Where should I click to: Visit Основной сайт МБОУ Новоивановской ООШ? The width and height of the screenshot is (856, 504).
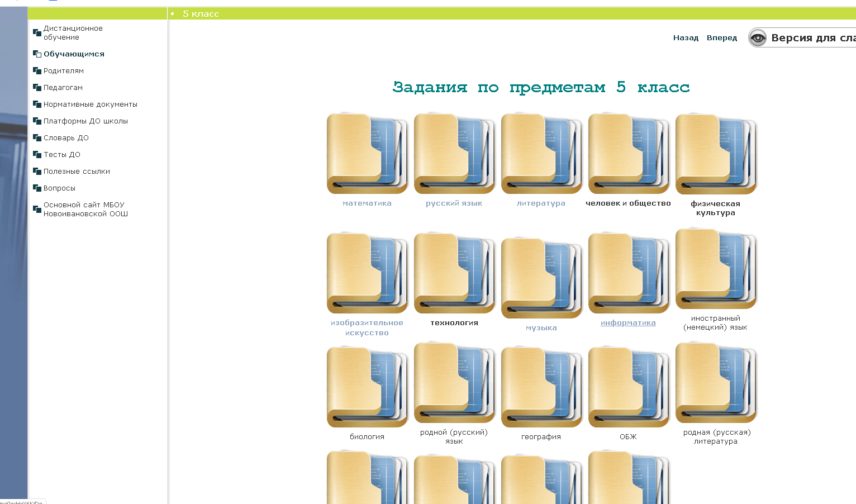click(85, 209)
